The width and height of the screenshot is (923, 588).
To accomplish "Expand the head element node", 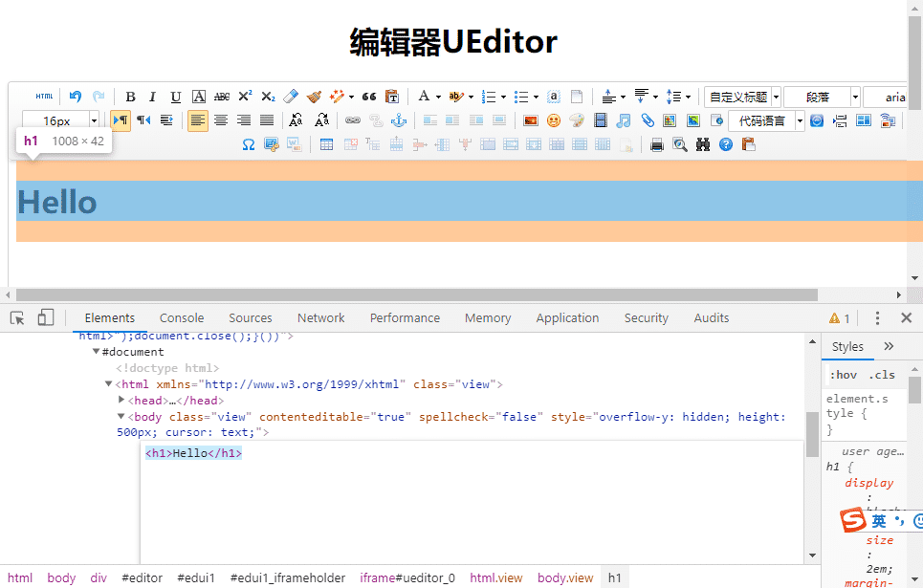I will [121, 400].
